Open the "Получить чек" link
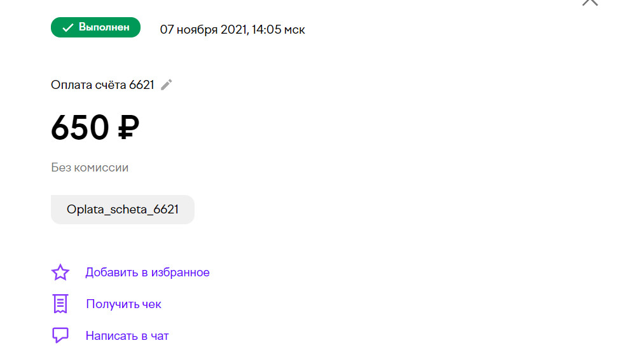The height and width of the screenshot is (364, 634). [x=124, y=304]
